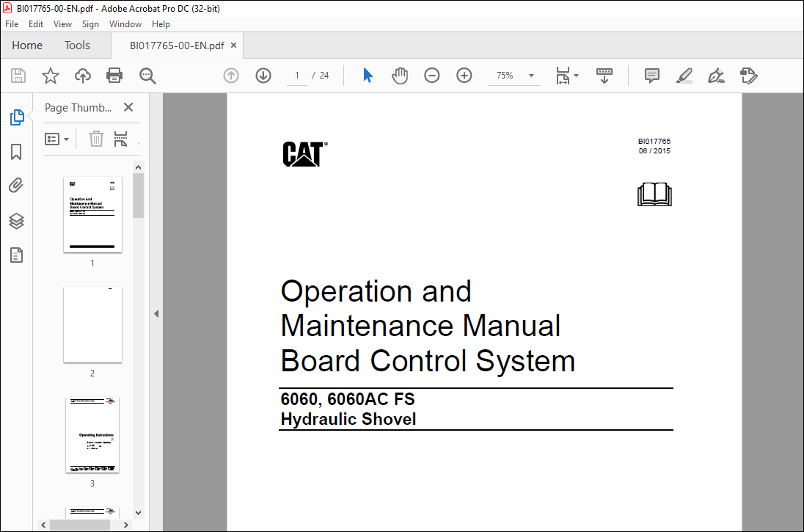
Task: Open the Window menu
Action: click(x=125, y=24)
